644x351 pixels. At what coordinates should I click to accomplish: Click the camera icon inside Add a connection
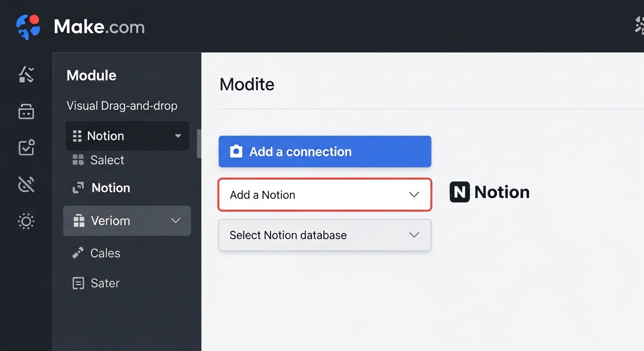(236, 151)
